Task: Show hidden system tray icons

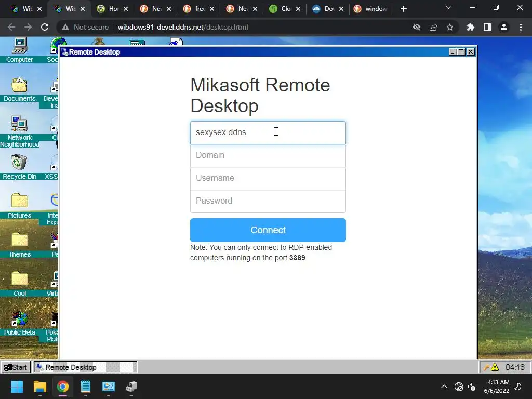Action: [x=444, y=387]
